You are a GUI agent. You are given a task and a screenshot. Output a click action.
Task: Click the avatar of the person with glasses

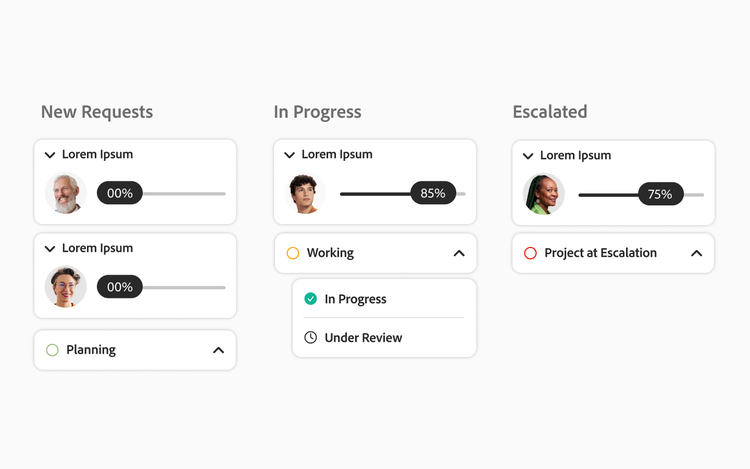[66, 287]
